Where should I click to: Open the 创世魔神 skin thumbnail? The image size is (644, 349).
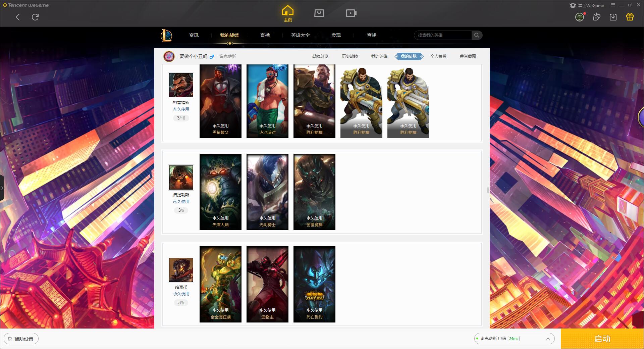(x=314, y=192)
